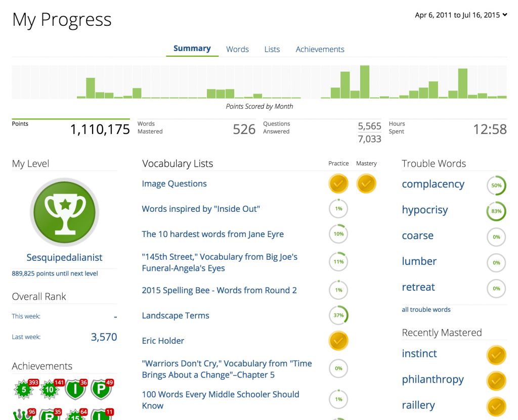This screenshot has width=518, height=420.
Task: Click the 83% progress circle for hypocrisy
Action: 496,211
